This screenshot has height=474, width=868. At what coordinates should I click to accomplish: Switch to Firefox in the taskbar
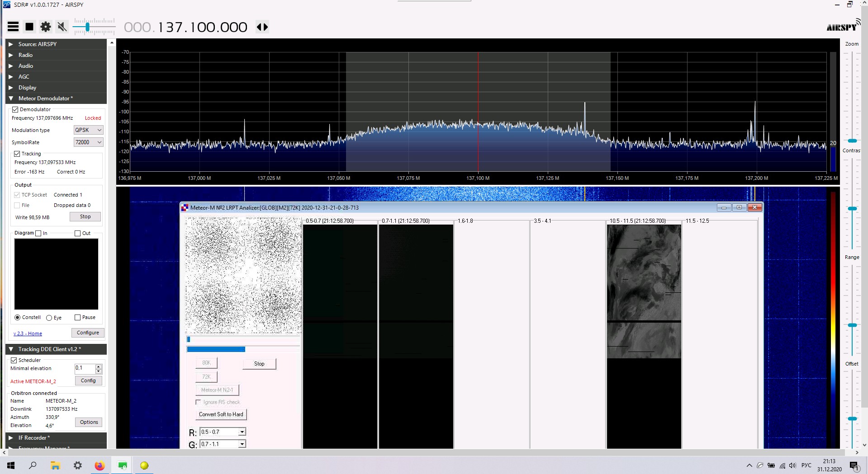tap(100, 465)
